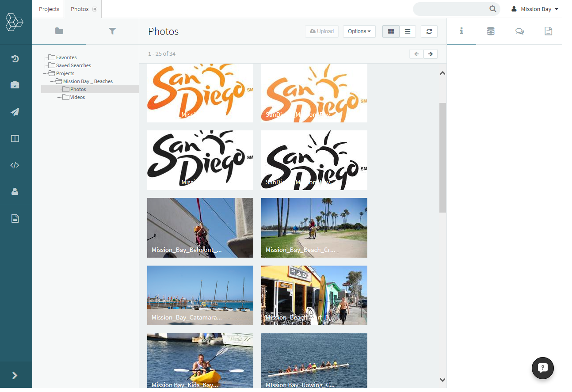Select Mission_Bay_Beach_Cr photo thumbnail
572x392 pixels.
coord(314,228)
